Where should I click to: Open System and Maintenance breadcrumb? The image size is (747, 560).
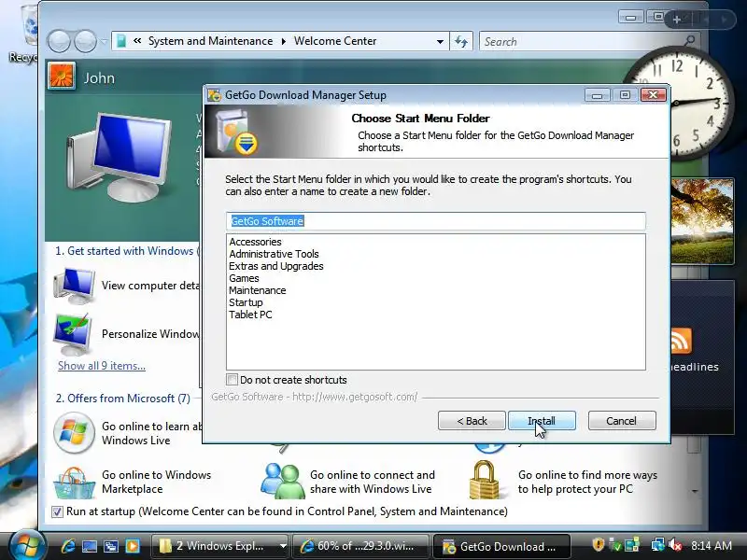(x=211, y=41)
